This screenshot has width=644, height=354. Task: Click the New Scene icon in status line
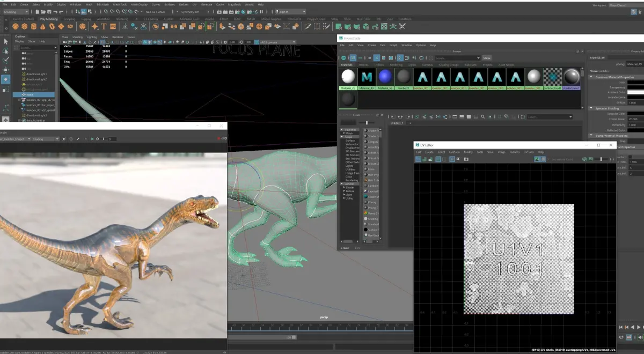pos(37,11)
